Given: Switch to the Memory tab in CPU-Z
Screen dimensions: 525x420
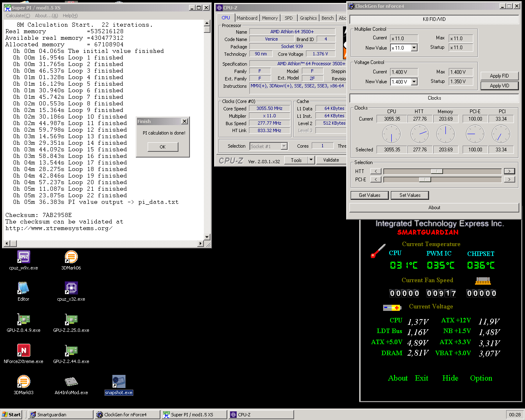Looking at the screenshot, I should tap(270, 18).
